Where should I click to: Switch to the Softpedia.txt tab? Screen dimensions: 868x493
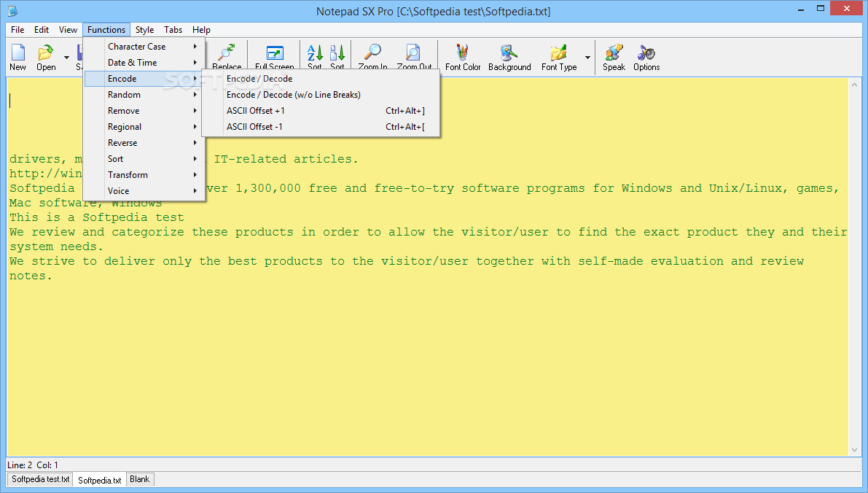click(x=100, y=480)
